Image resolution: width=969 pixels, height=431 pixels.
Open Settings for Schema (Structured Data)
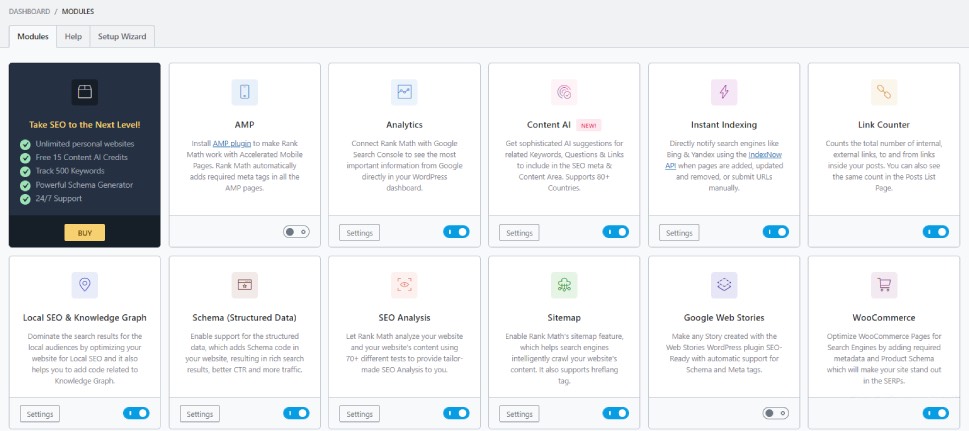[x=199, y=413]
